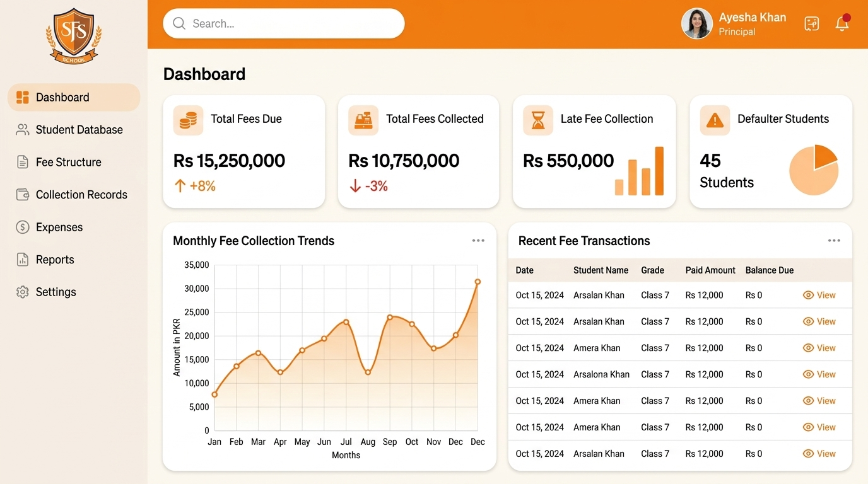Click the Defaulter Students pie chart
Screen dimensions: 868x484
pos(814,170)
